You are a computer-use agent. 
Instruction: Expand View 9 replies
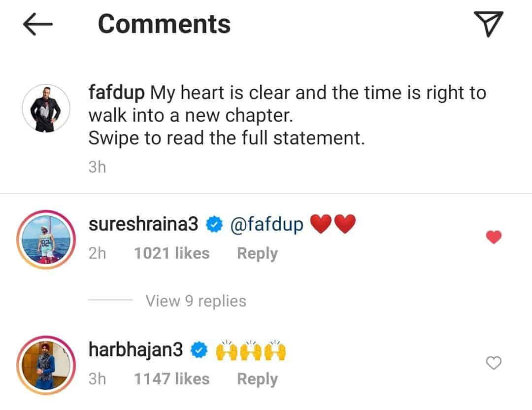196,301
